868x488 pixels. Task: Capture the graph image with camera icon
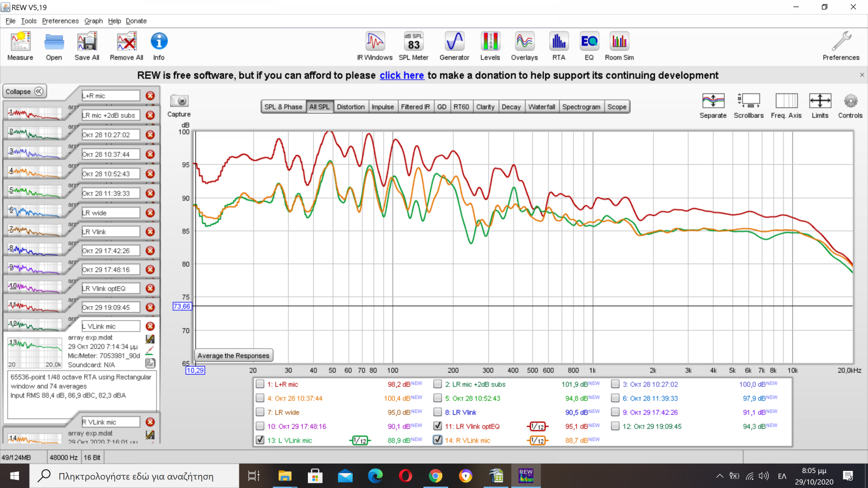click(x=179, y=106)
